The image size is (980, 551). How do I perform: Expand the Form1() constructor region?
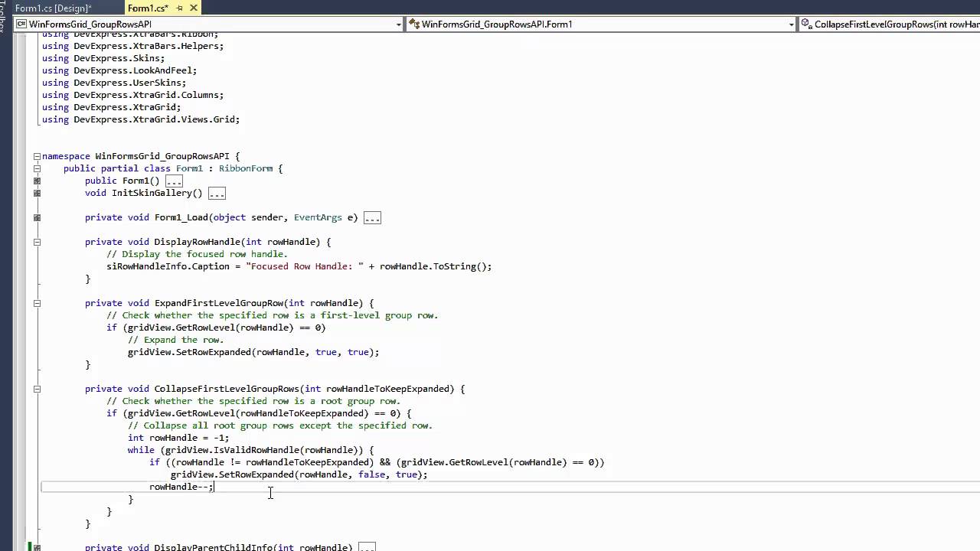[x=36, y=181]
